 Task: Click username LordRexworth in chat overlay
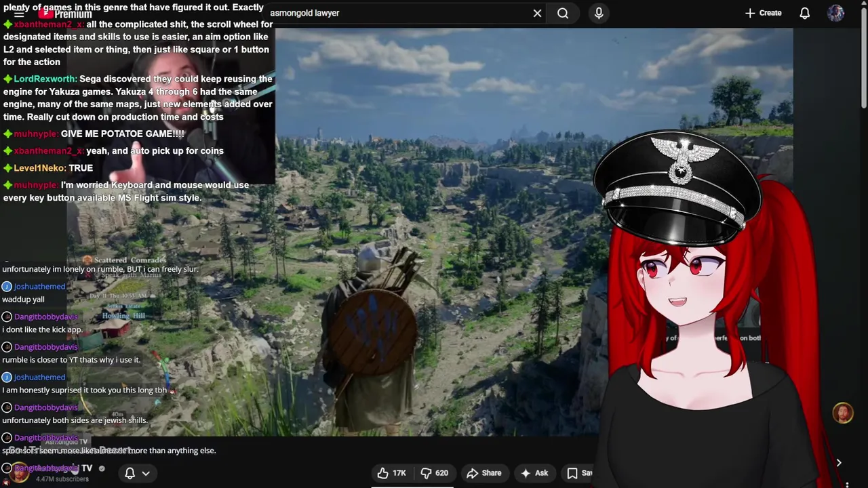(x=45, y=79)
